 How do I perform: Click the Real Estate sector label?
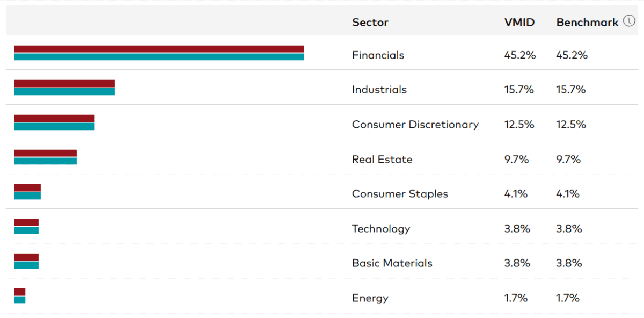click(382, 160)
